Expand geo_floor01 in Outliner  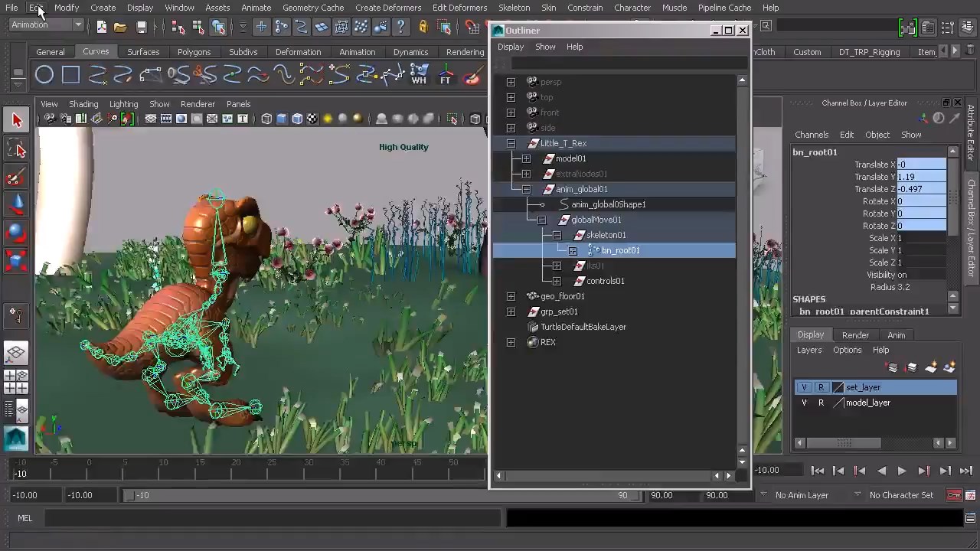pos(511,296)
